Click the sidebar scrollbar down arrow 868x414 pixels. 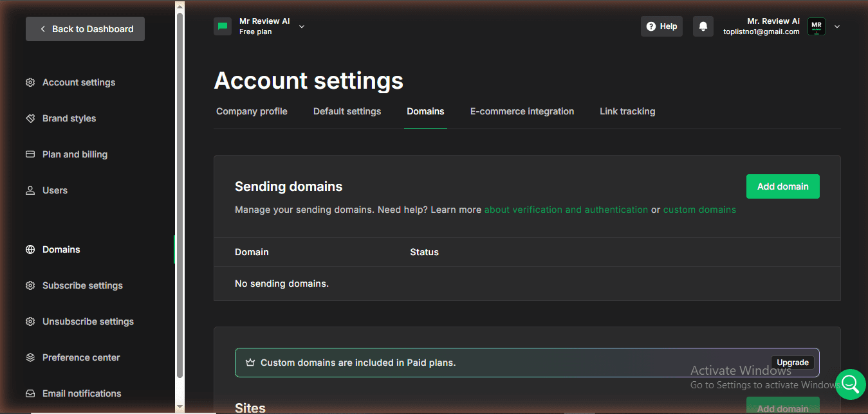180,407
